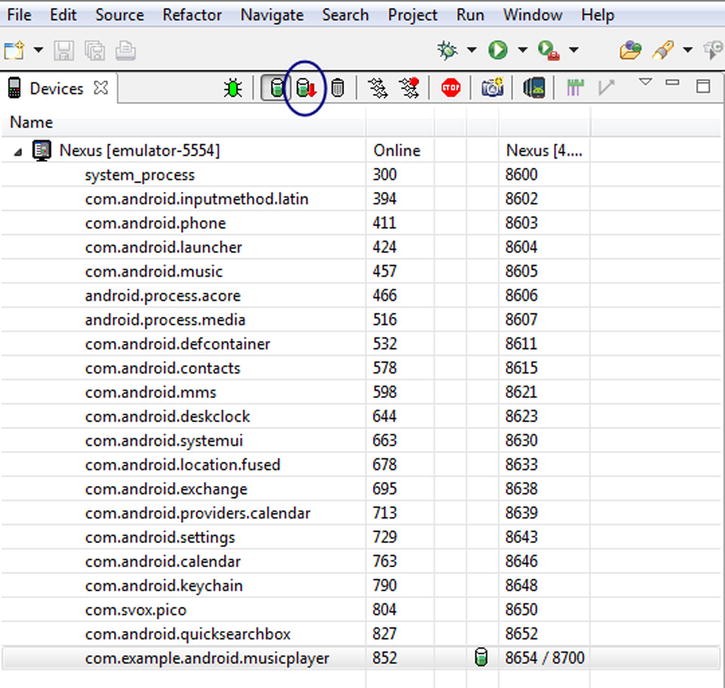Open the Help menu
The image size is (725, 688).
[x=597, y=15]
